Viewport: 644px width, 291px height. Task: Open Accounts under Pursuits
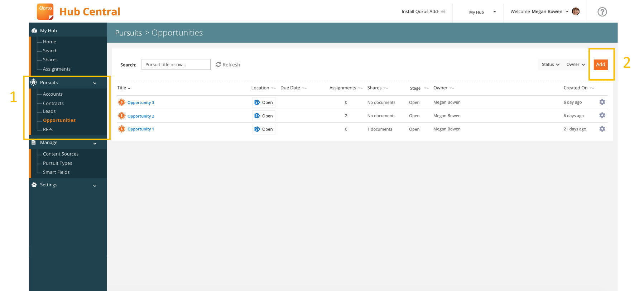pos(53,94)
